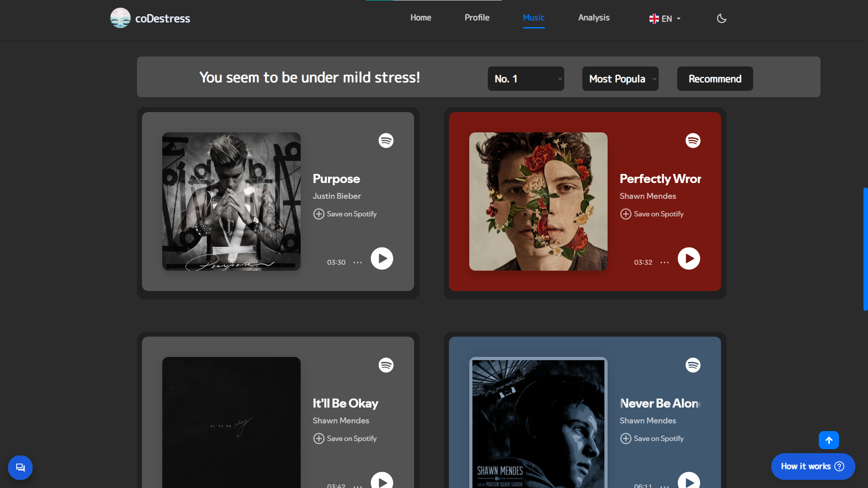The image size is (868, 488).
Task: Open more options dots on Perfectly Wrong card
Action: 664,263
